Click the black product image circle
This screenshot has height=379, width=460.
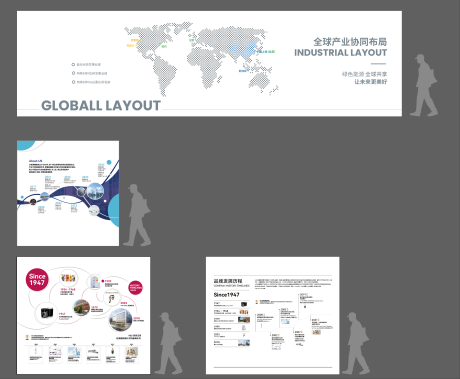pyautogui.click(x=47, y=313)
